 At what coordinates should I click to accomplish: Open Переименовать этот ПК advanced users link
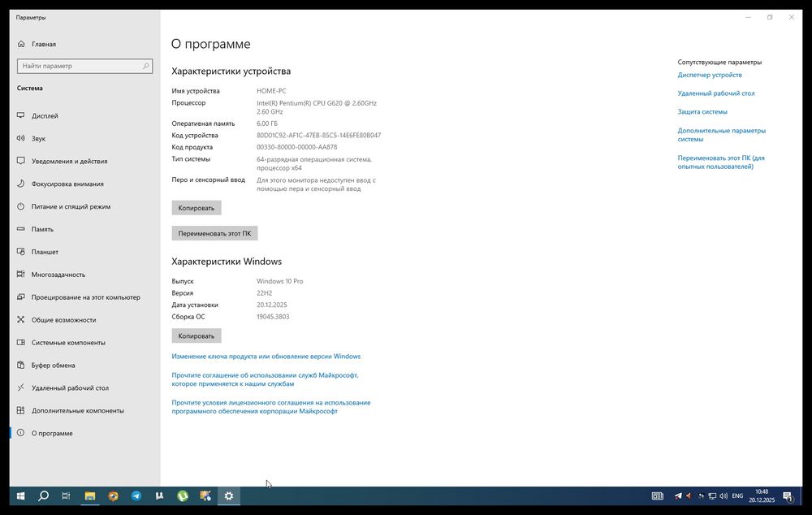click(x=721, y=162)
